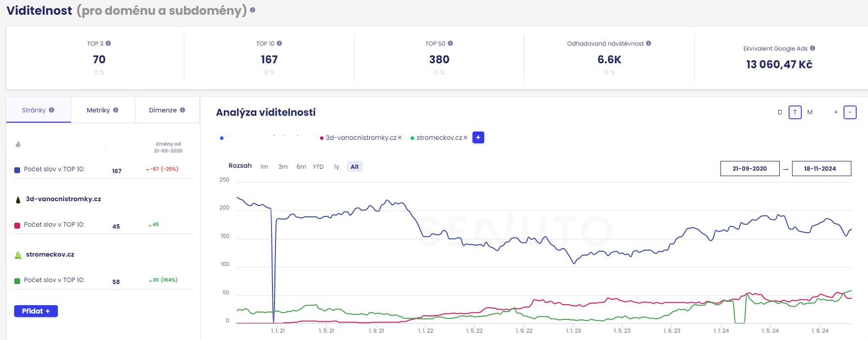Open start date picker 21-09-2020
The image size is (868, 340).
tap(750, 168)
